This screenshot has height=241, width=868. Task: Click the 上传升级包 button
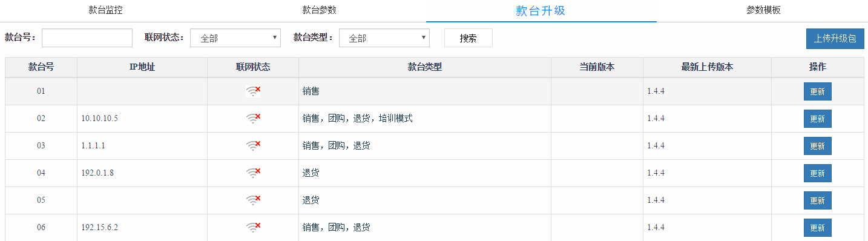(x=835, y=38)
